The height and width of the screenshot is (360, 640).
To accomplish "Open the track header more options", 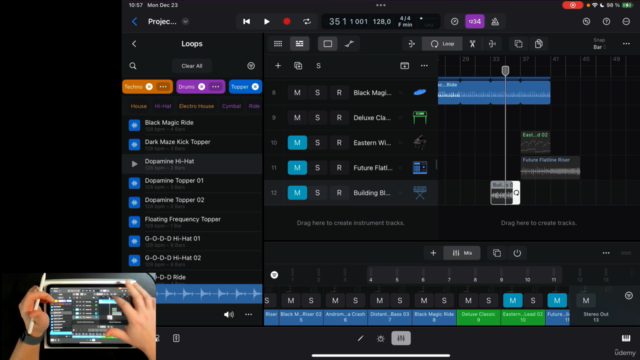I will 424,66.
